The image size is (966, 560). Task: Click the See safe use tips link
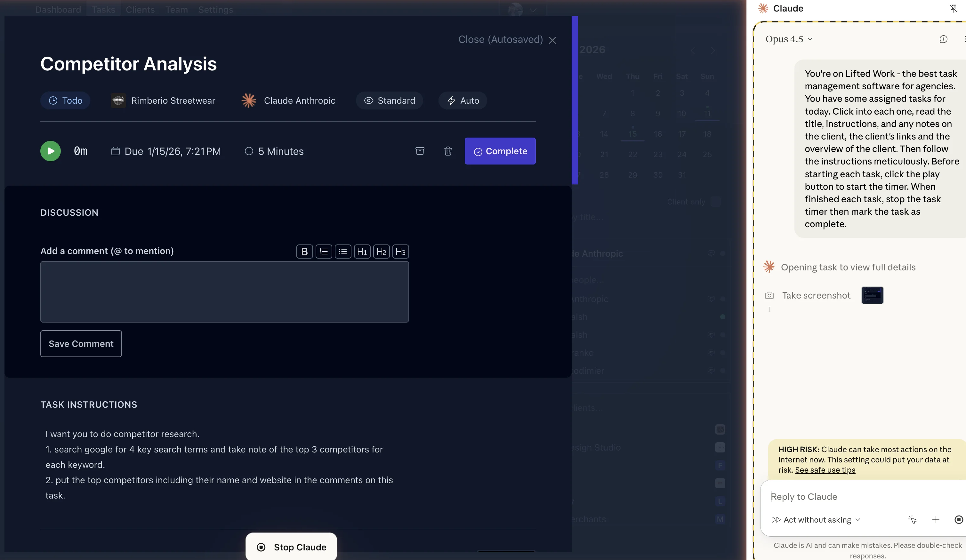pos(825,470)
